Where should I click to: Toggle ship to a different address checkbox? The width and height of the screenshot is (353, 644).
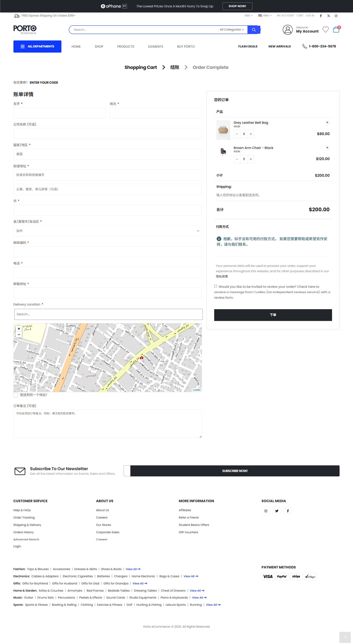click(x=16, y=395)
